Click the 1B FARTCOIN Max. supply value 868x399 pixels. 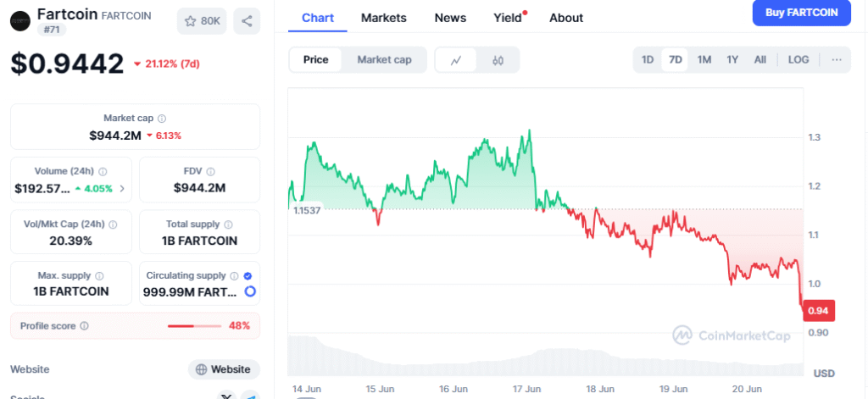[x=71, y=291]
